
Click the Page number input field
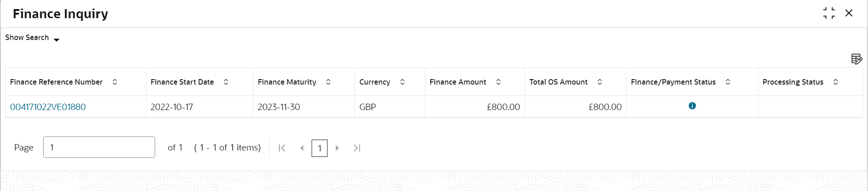99,147
